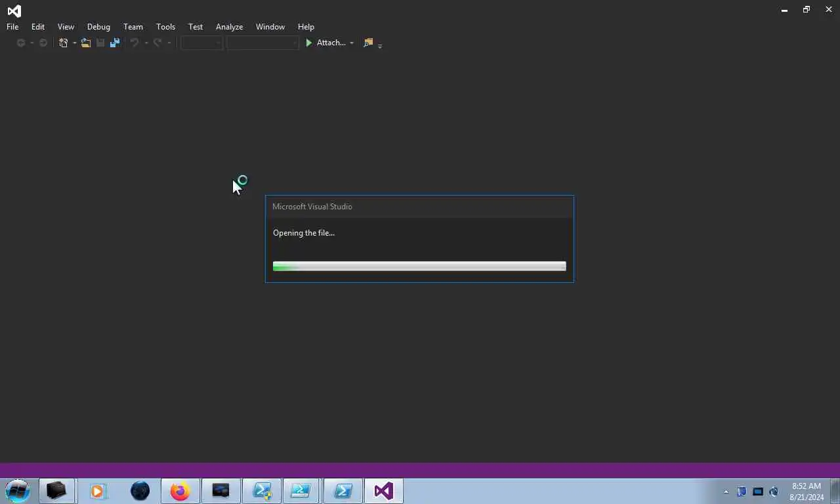Open the media player taskbar icon

click(x=98, y=491)
